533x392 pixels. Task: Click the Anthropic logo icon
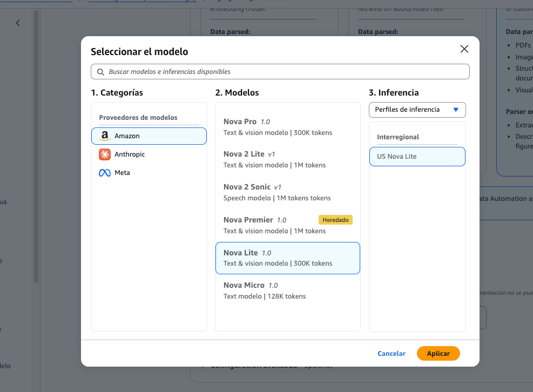point(105,154)
